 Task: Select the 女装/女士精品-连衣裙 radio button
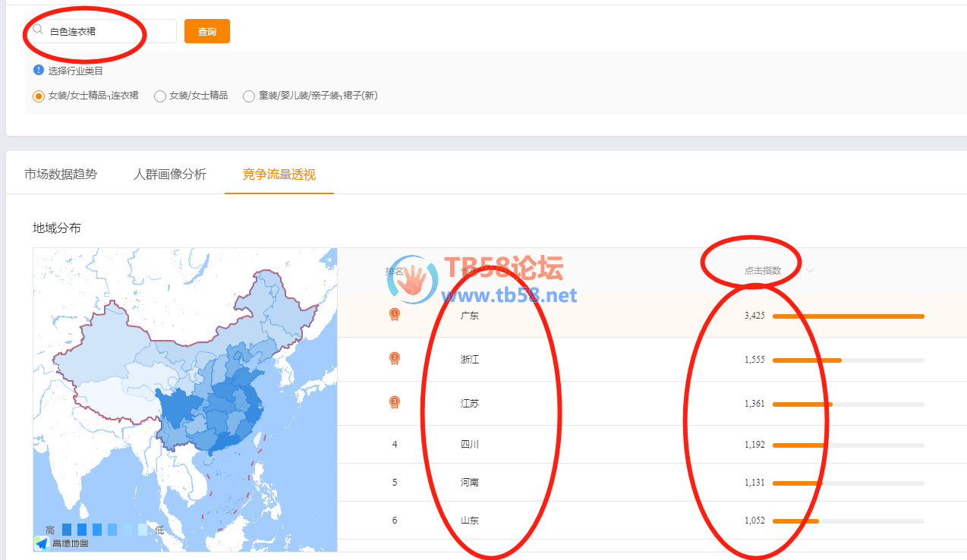tap(39, 96)
